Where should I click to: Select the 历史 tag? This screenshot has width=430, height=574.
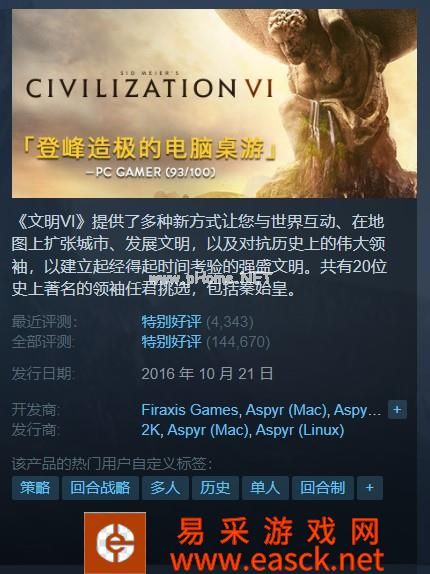click(215, 488)
